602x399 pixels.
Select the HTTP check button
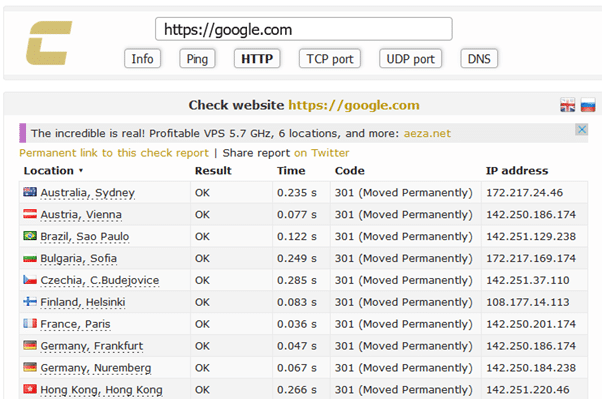tap(257, 59)
